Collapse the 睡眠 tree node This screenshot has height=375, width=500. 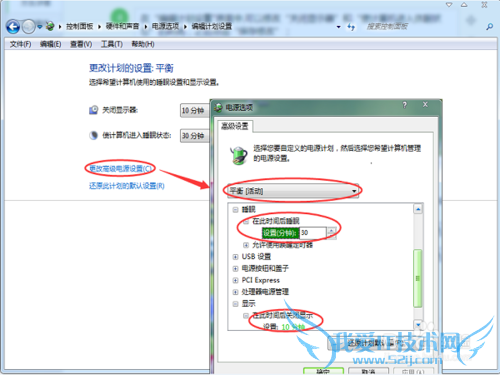tap(236, 210)
